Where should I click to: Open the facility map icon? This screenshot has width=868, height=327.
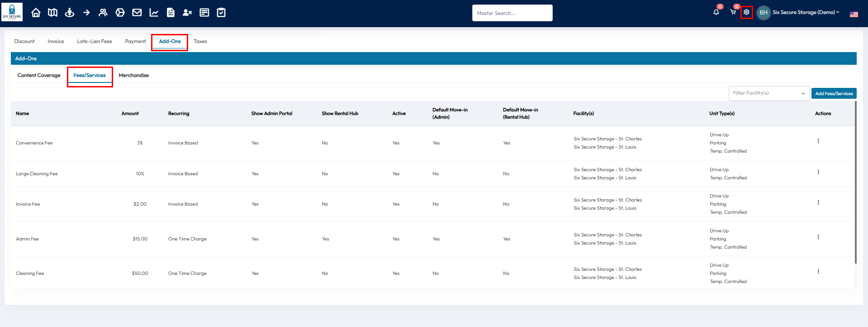tap(53, 13)
